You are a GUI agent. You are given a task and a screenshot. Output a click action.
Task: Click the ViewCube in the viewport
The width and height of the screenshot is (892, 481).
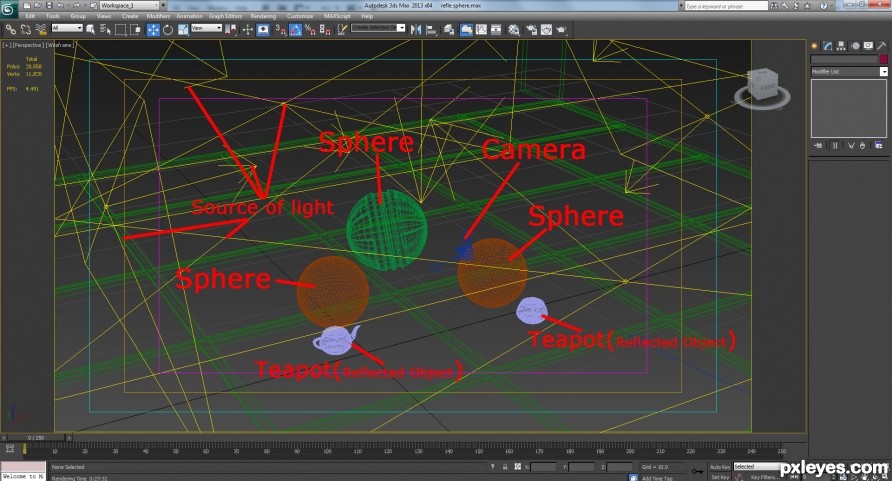pos(762,87)
